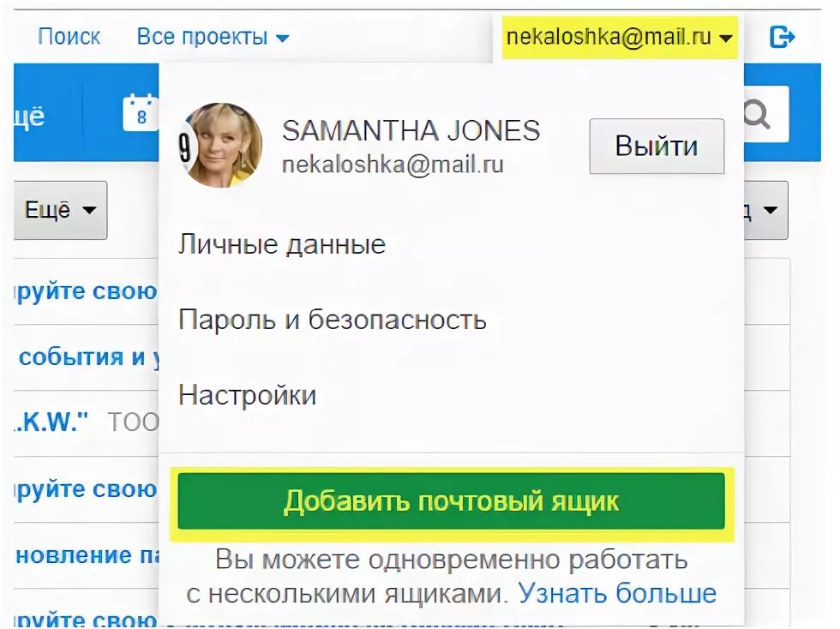Open the message row with "K.W." sender
The image size is (840, 629).
[87, 423]
